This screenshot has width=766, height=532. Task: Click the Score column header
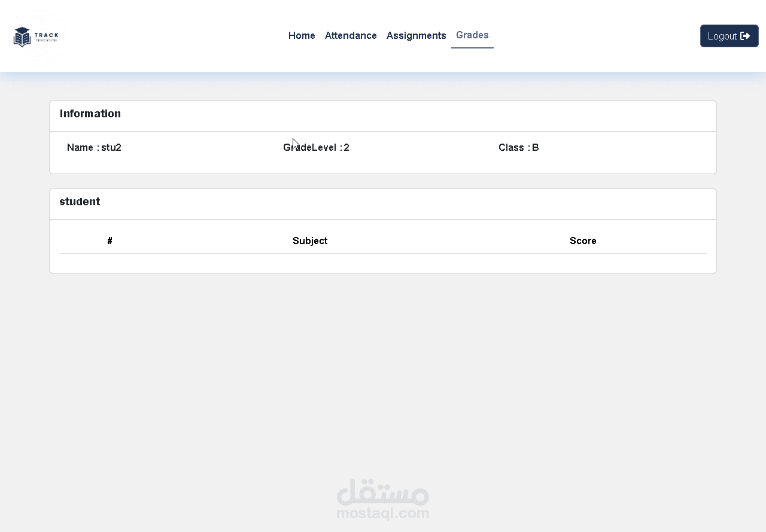click(x=583, y=241)
